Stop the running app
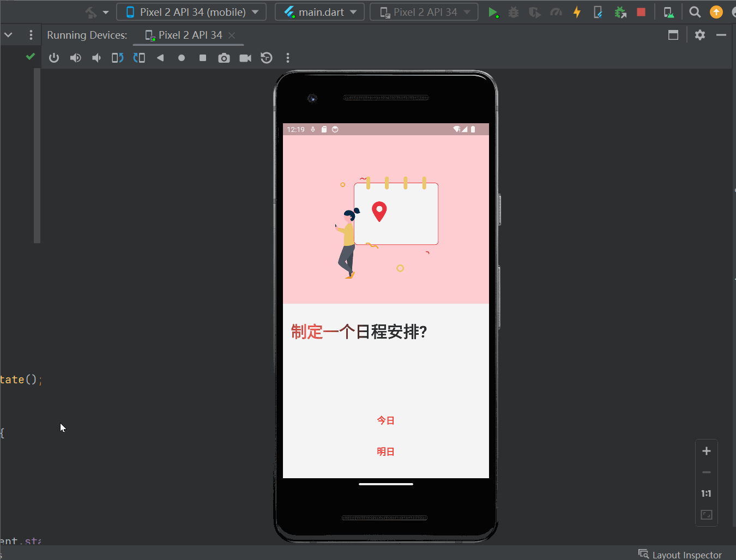 pos(640,11)
